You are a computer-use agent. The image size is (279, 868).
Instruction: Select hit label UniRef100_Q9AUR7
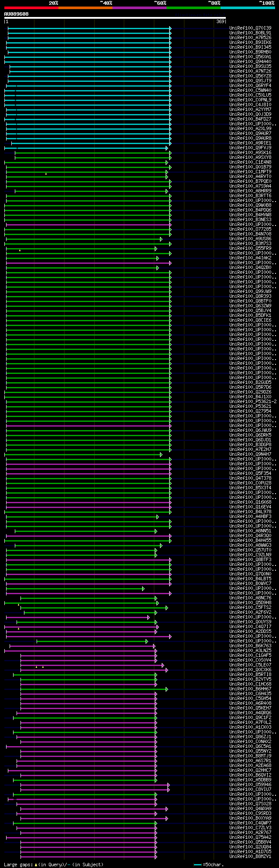tap(250, 133)
